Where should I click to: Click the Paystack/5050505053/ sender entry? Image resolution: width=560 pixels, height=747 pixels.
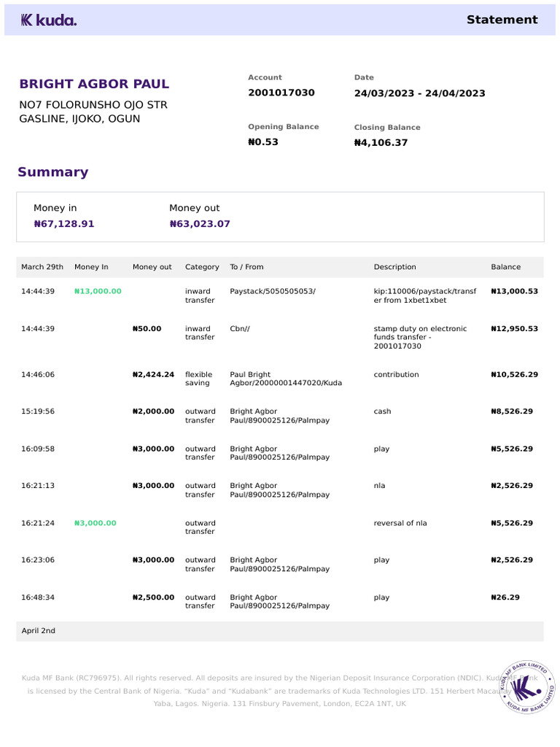[x=273, y=291]
